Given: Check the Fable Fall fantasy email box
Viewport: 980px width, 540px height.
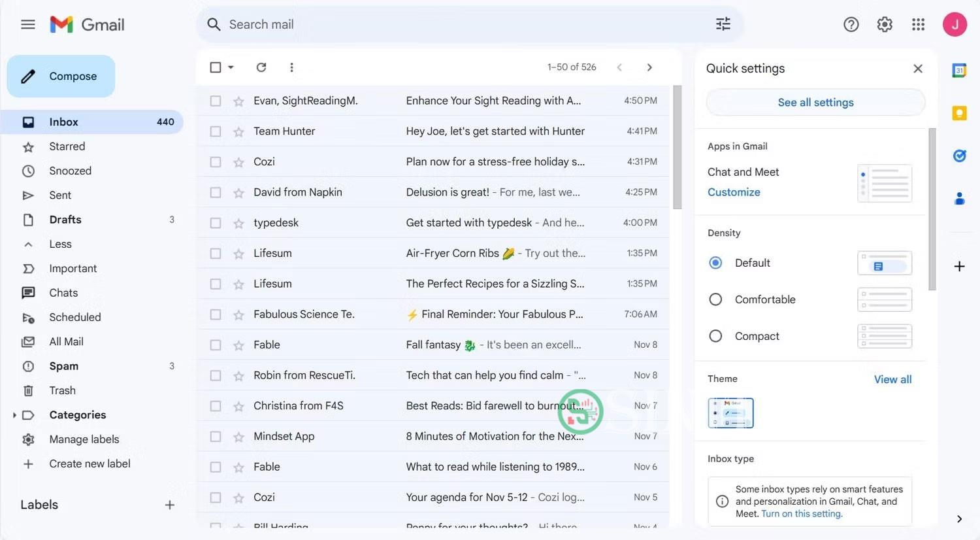Looking at the screenshot, I should 216,345.
